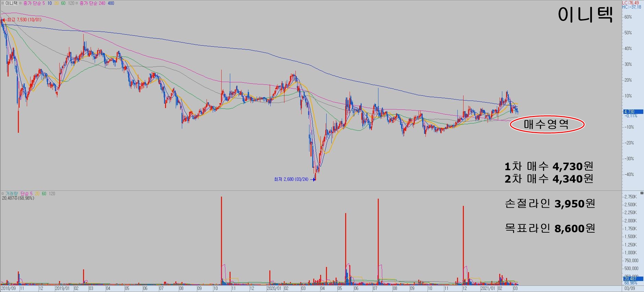The width and height of the screenshot is (644, 292).
Task: Click the 2020/01 label on the date axis
Action: pyautogui.click(x=274, y=289)
